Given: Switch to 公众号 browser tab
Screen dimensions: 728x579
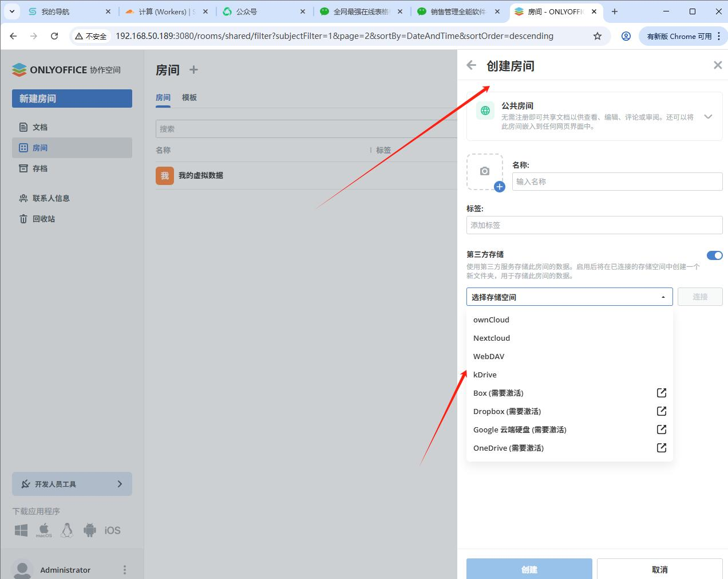Looking at the screenshot, I should [x=264, y=11].
